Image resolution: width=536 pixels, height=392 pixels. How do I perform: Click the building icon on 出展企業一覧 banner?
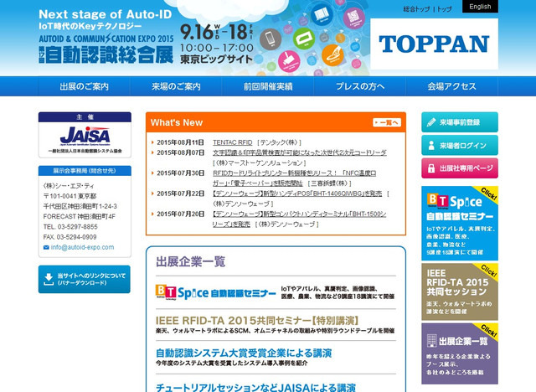coord(432,341)
